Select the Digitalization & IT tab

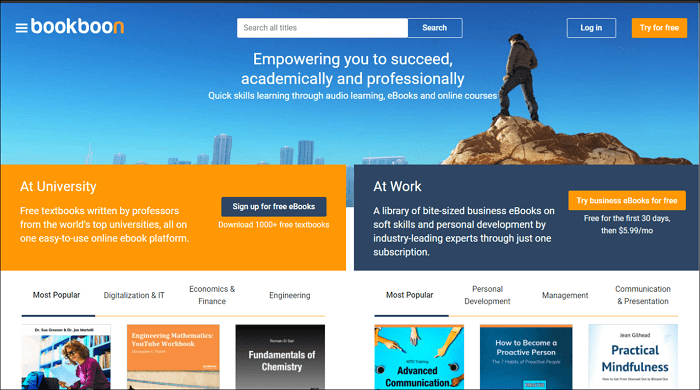(x=134, y=295)
